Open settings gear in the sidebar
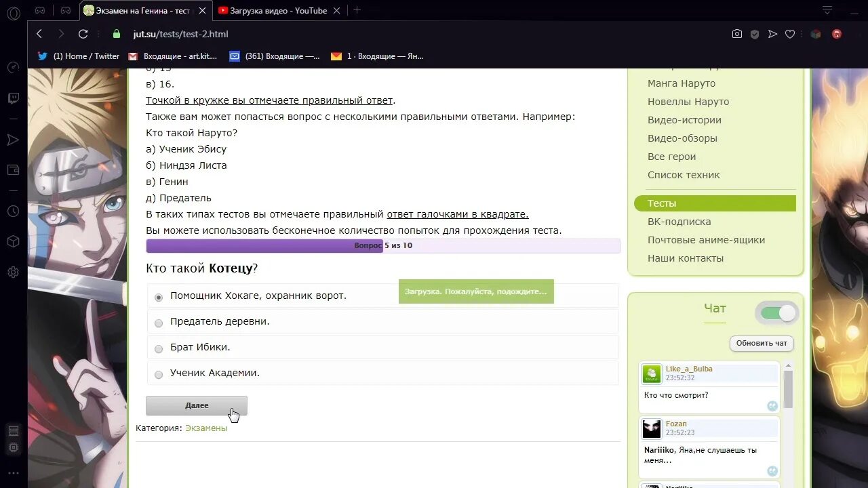The height and width of the screenshot is (488, 868). tap(13, 272)
